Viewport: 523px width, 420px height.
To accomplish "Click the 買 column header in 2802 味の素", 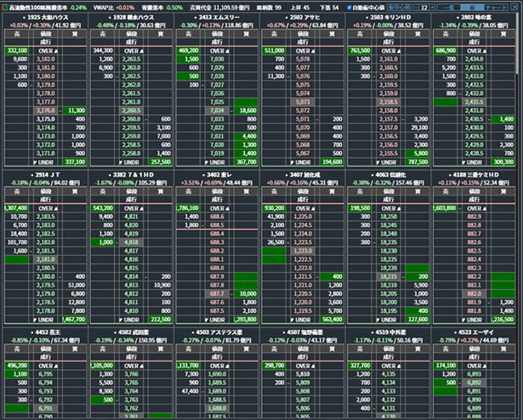I will tap(507, 34).
